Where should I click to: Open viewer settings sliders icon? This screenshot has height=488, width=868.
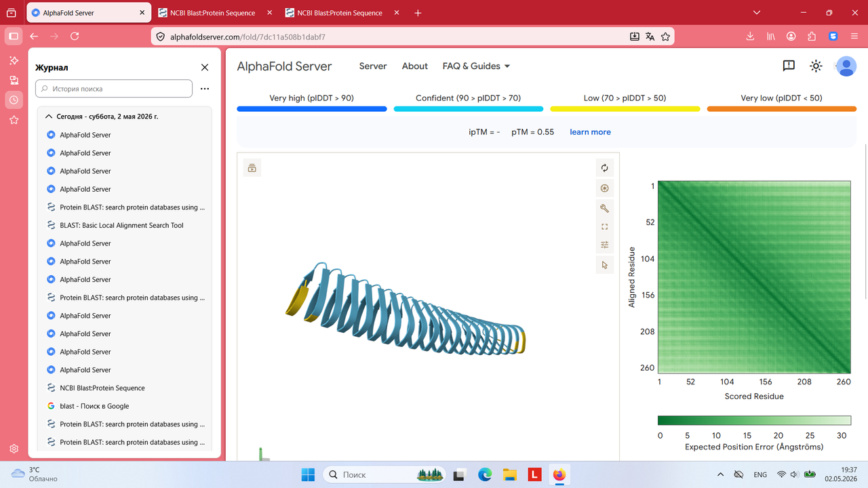click(x=605, y=245)
